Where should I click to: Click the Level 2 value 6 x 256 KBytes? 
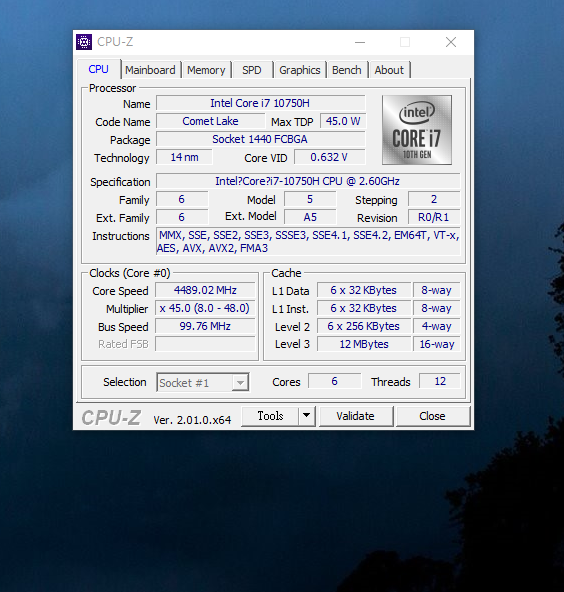point(364,326)
